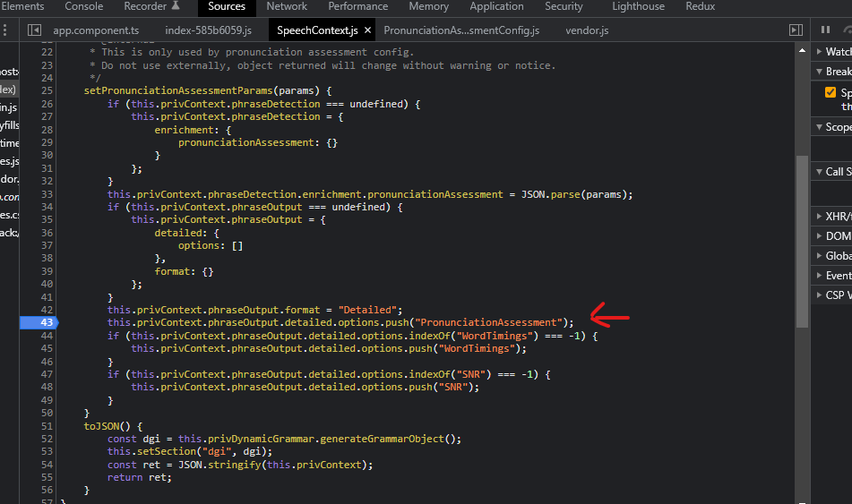Remove the breakpoint on line 43
Viewport: 852px width, 504px height.
click(39, 322)
